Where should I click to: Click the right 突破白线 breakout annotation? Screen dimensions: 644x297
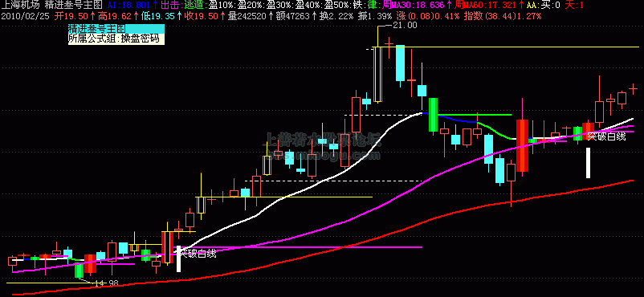pyautogui.click(x=606, y=136)
